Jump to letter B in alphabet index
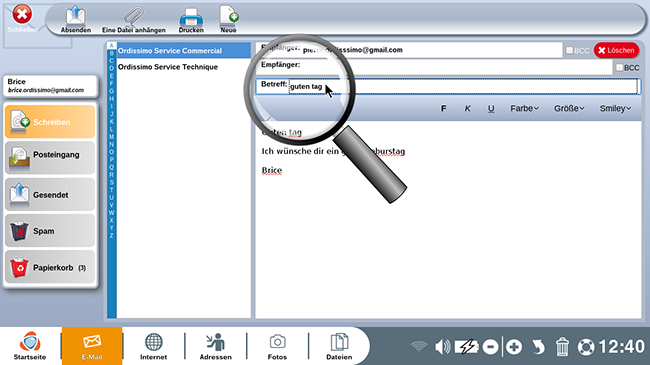 [x=112, y=53]
